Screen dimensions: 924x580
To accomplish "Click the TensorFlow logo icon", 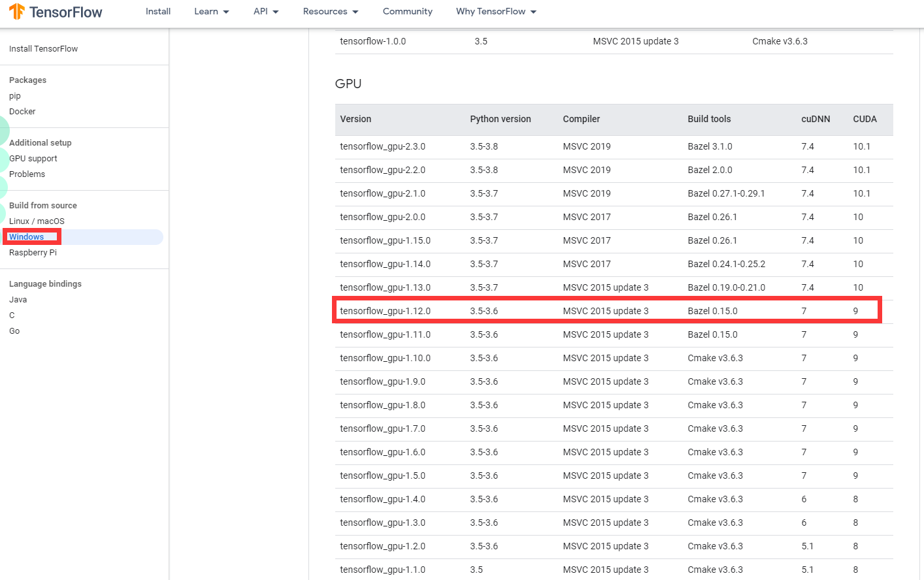I will (17, 11).
